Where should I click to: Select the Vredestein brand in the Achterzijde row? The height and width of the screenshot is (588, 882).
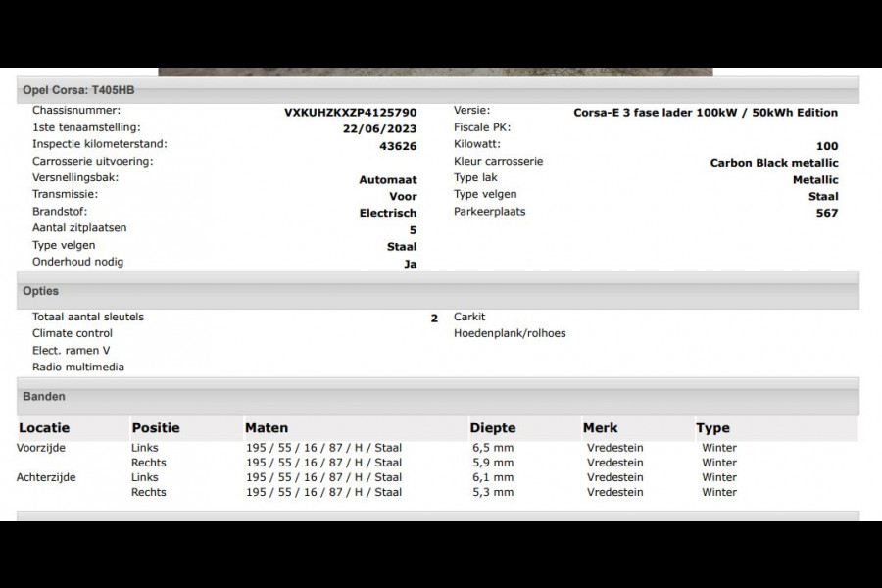click(x=614, y=477)
